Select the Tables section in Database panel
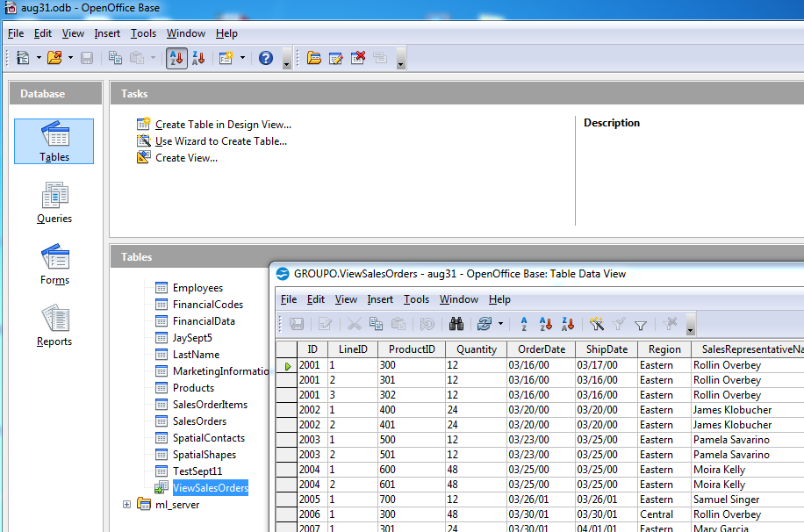The height and width of the screenshot is (532, 804). point(54,140)
